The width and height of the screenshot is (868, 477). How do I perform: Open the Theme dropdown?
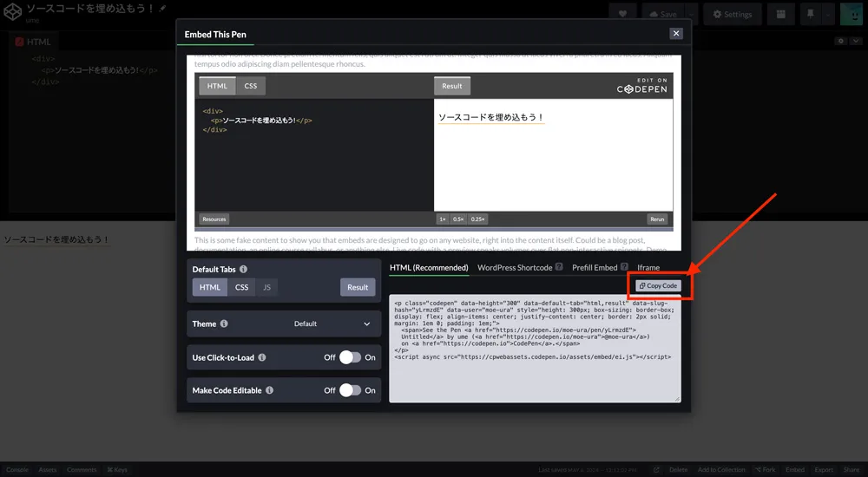tap(332, 324)
